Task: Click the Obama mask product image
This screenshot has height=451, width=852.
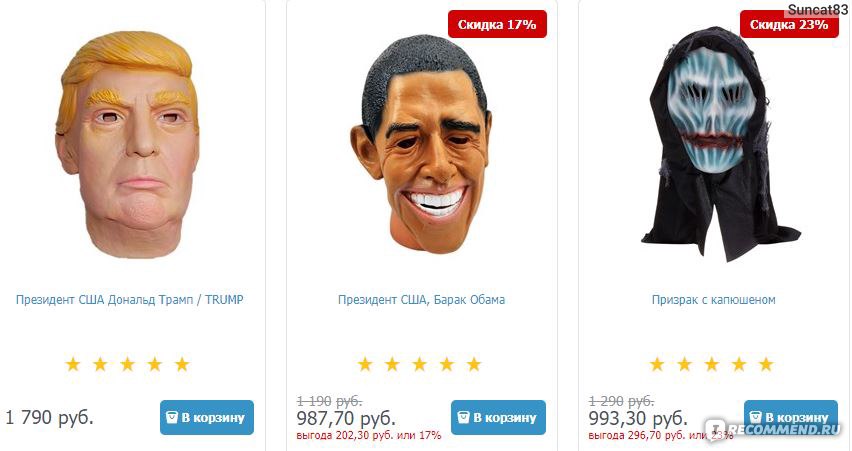Action: coord(421,144)
